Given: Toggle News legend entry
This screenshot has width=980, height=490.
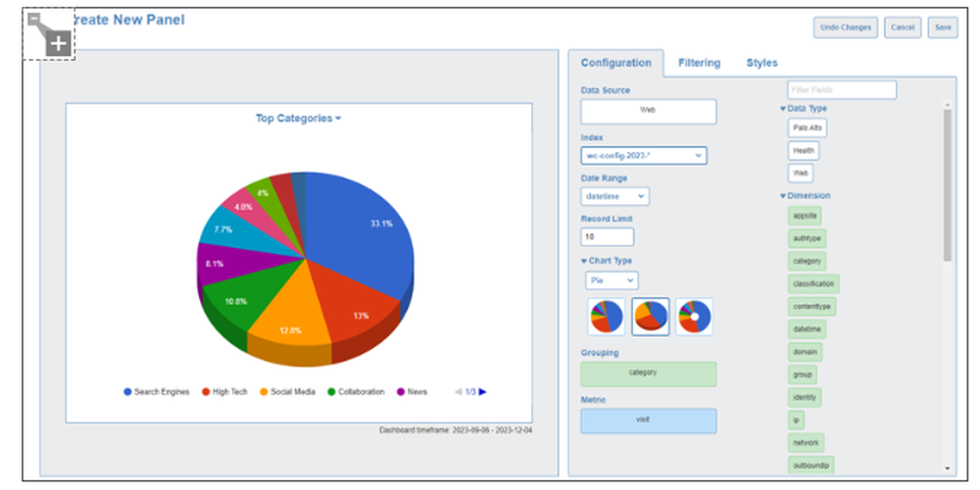Looking at the screenshot, I should tap(412, 392).
